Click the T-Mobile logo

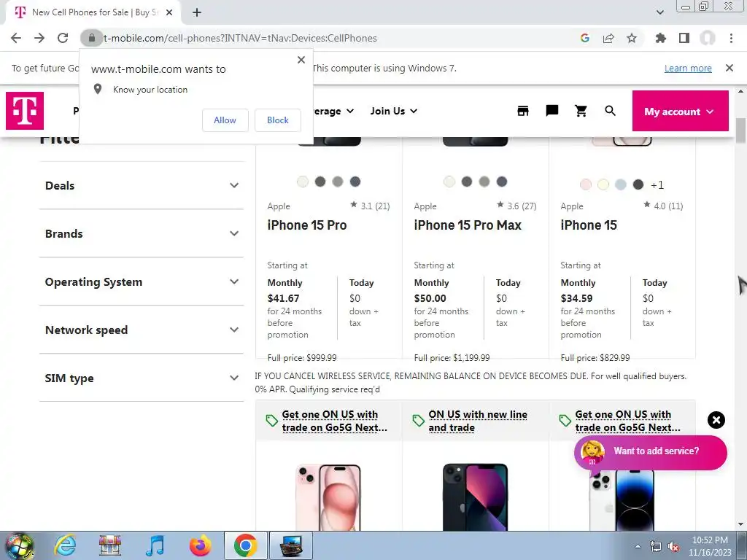[x=25, y=111]
